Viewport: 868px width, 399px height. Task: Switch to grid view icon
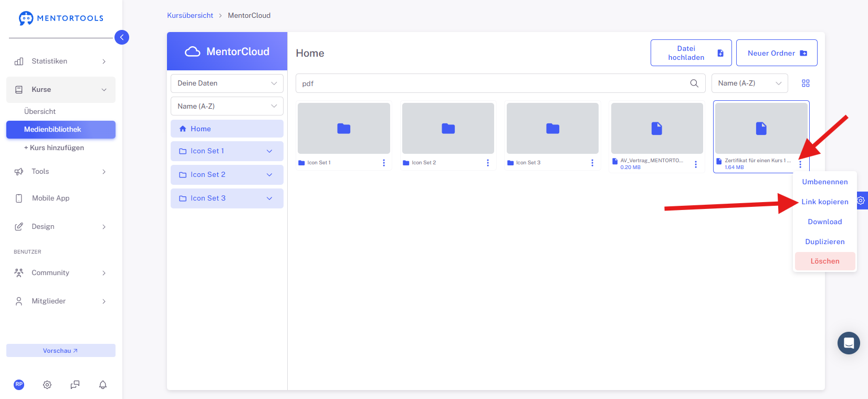[806, 83]
